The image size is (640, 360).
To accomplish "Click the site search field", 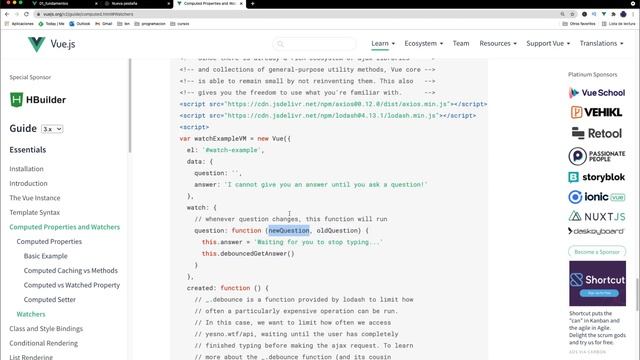I will [x=314, y=44].
